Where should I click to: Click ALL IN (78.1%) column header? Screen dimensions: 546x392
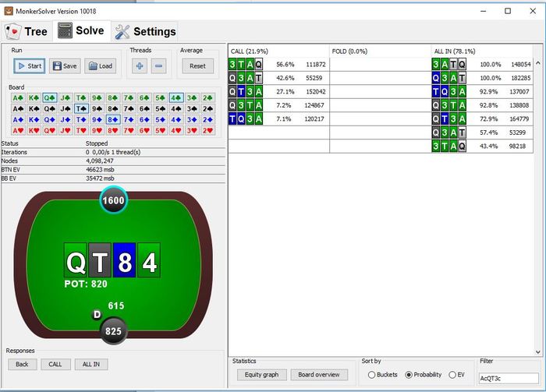482,51
